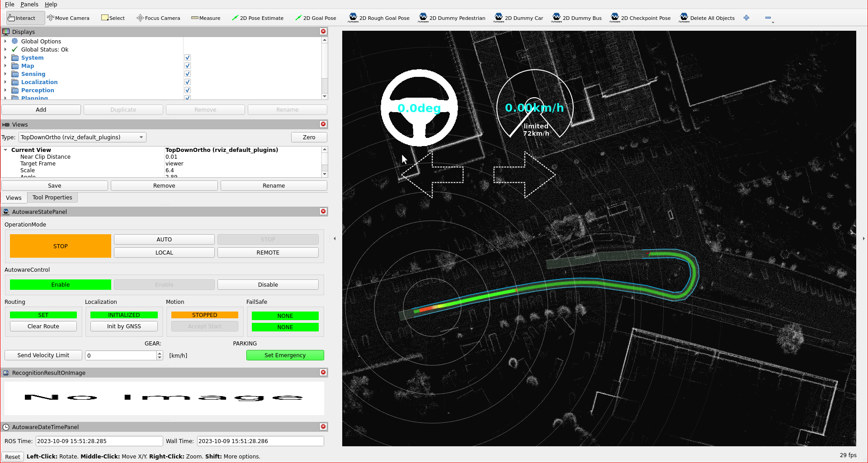Viewport: 868px width, 463px height.
Task: Click the Delete All Objects tool
Action: coord(707,18)
